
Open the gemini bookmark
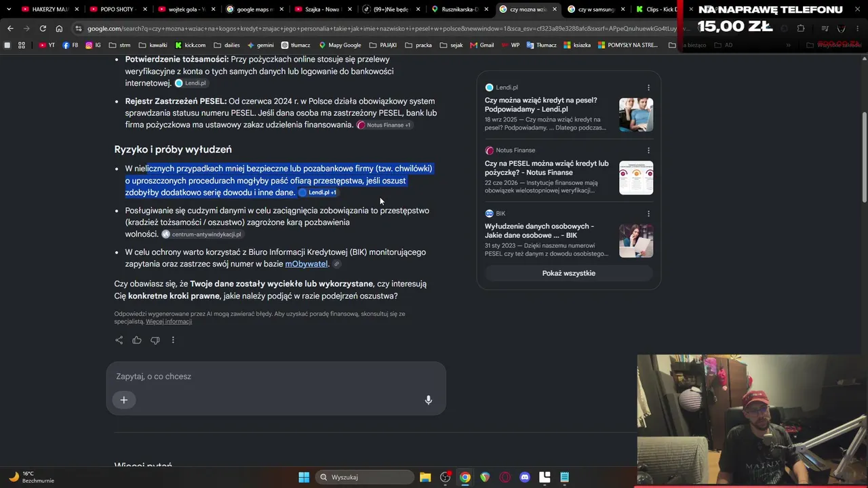click(260, 45)
